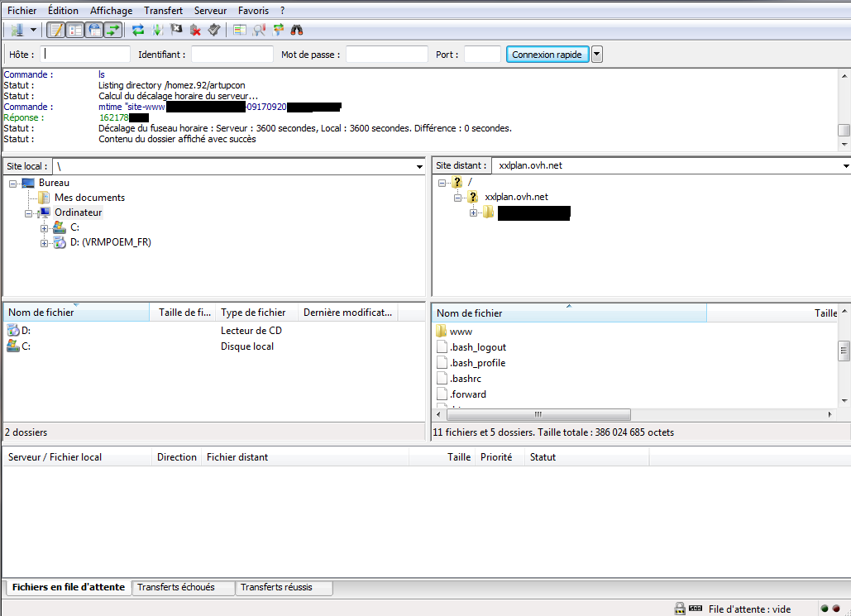The image size is (851, 616).
Task: Open the Fichier menu
Action: click(x=22, y=10)
